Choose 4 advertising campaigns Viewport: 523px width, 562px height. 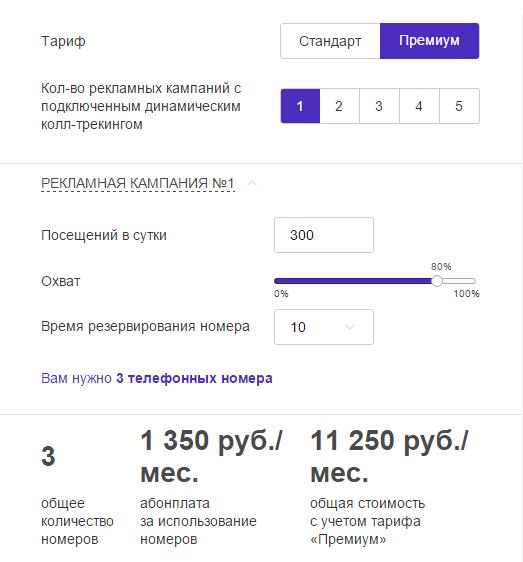coord(419,106)
